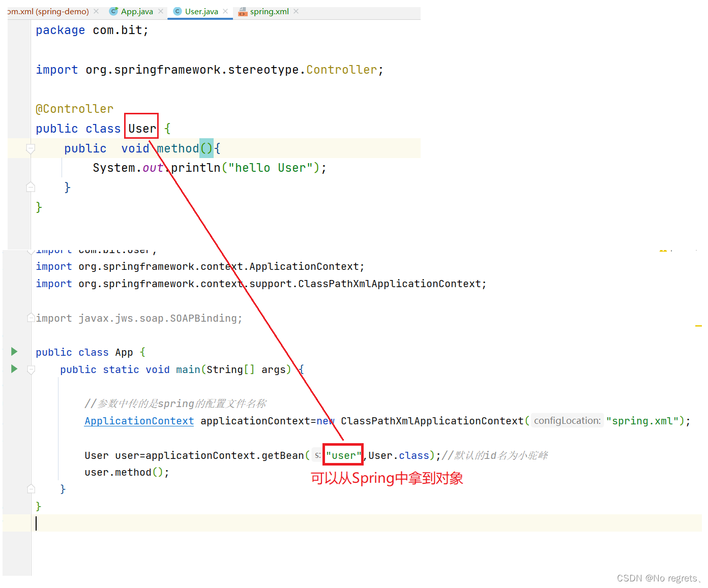The width and height of the screenshot is (708, 588).
Task: Click the User.java class file icon
Action: point(178,11)
